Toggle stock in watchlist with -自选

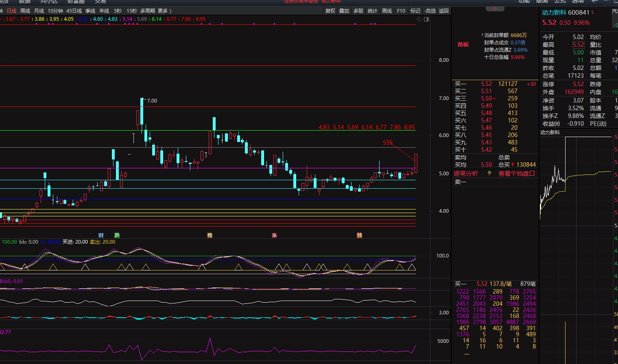(430, 11)
